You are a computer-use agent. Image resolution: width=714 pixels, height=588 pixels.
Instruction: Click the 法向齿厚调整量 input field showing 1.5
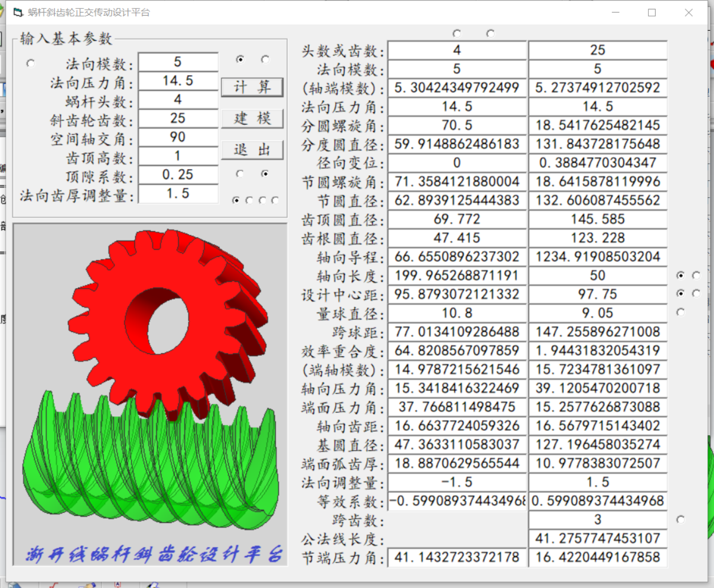click(x=178, y=194)
